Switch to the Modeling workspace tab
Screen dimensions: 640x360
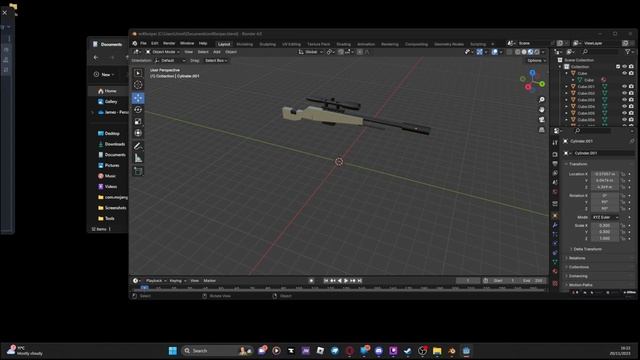244,44
